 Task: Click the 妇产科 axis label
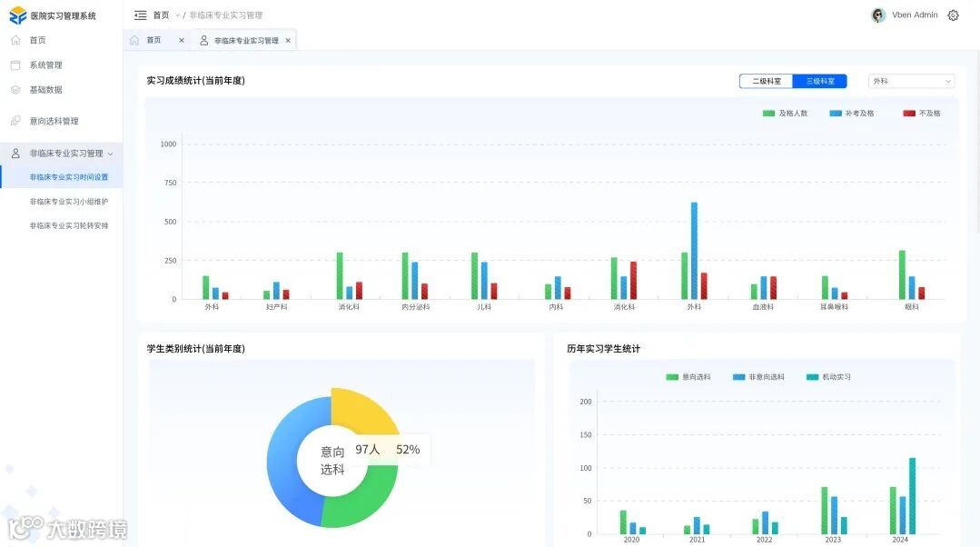(x=276, y=307)
